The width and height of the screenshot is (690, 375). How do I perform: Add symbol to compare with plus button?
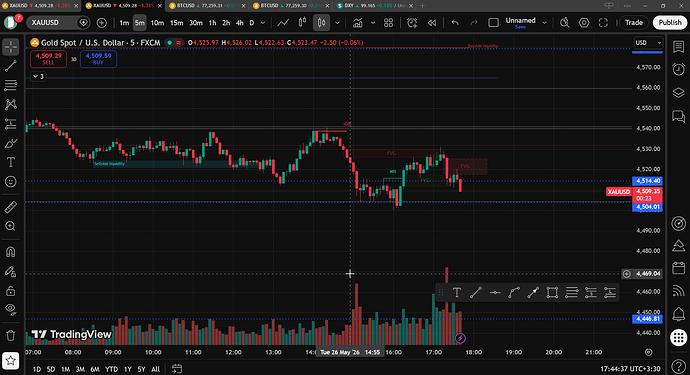coord(102,22)
